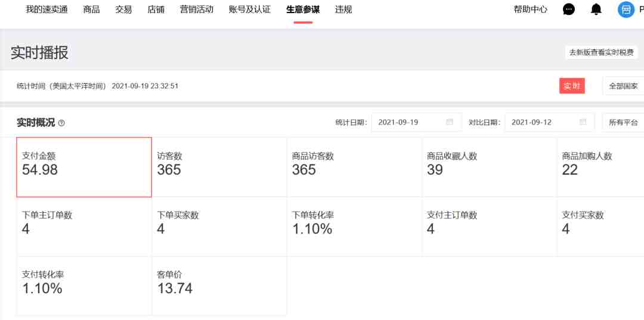Open the 商品 menu
The image size is (644, 320).
tap(91, 10)
